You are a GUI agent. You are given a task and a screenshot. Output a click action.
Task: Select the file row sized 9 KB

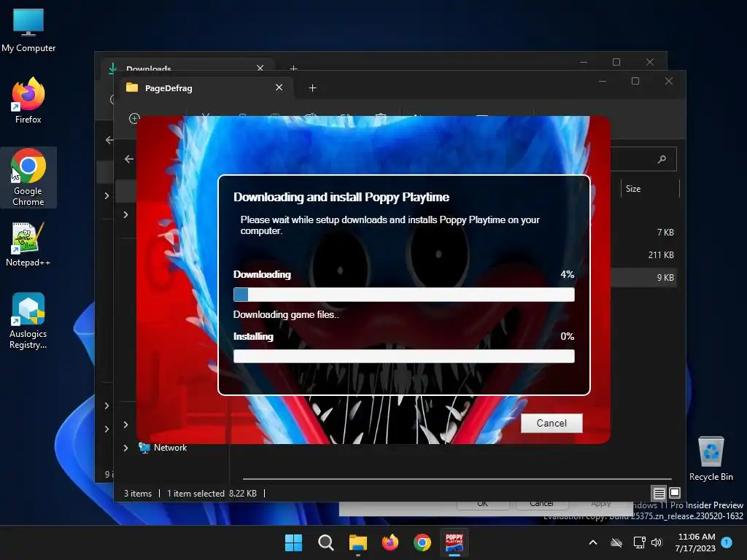(x=643, y=278)
